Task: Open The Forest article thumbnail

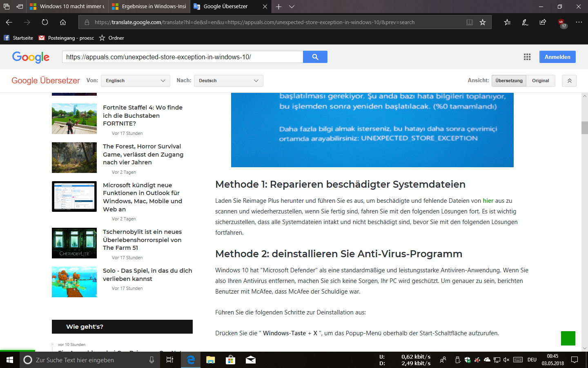Action: (74, 157)
